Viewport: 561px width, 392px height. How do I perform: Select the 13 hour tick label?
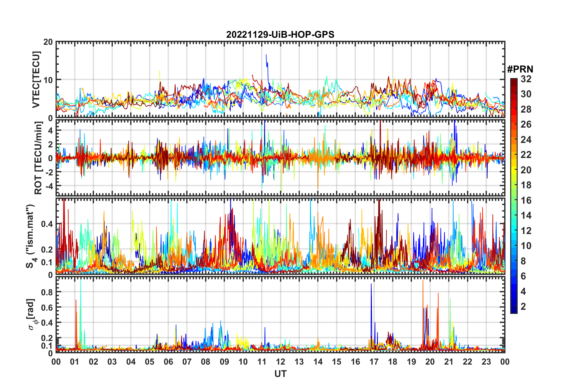(299, 362)
